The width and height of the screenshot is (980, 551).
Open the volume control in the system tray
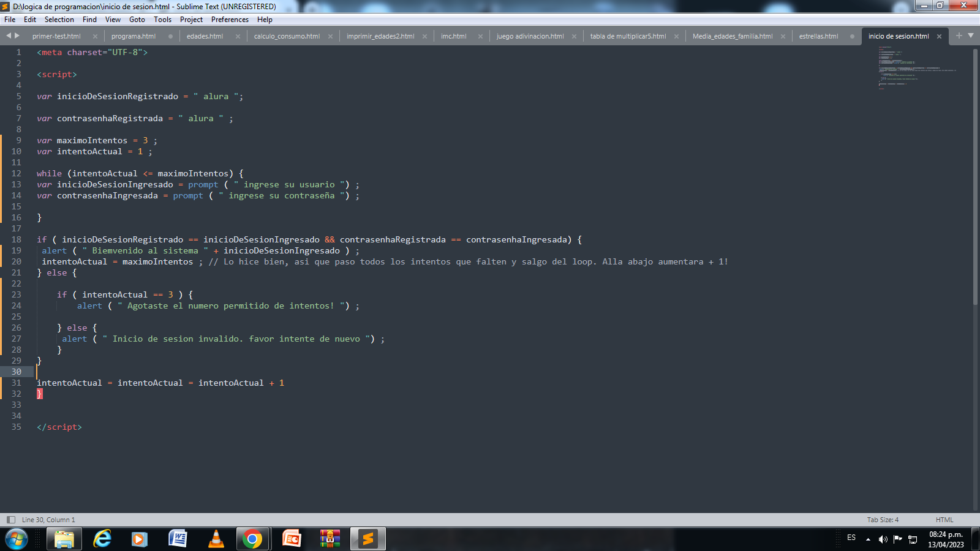[x=883, y=539]
